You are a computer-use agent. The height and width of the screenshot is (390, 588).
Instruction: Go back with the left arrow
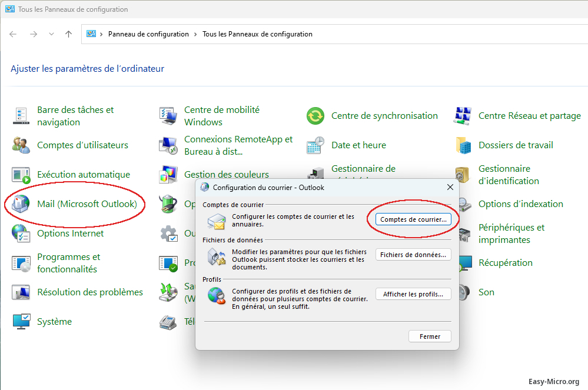pos(13,34)
